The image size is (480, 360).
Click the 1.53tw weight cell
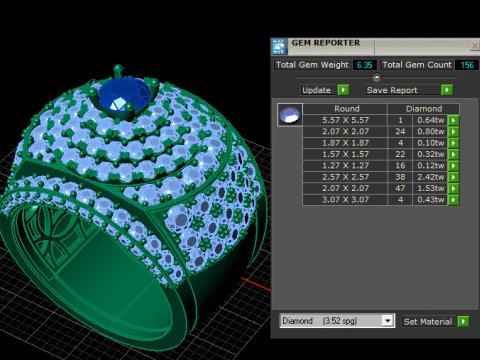430,188
